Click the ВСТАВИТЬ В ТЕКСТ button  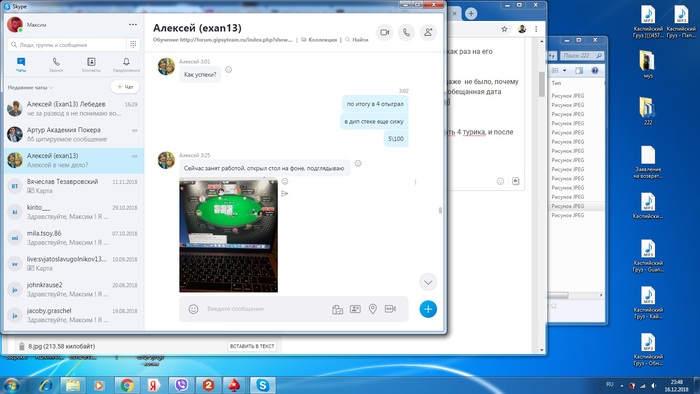tap(252, 346)
